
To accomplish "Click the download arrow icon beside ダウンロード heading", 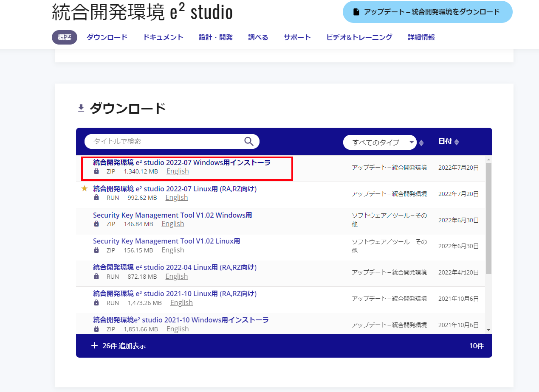I will [81, 109].
